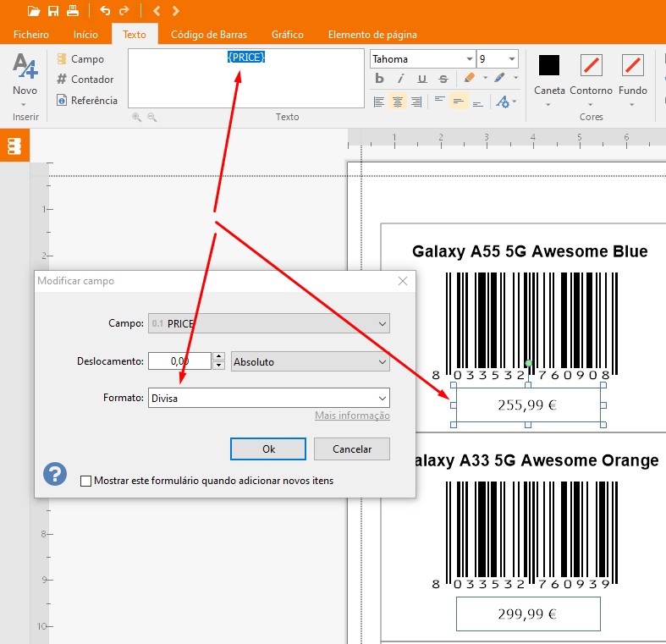
Task: Click the Contador counter icon
Action: tap(62, 80)
